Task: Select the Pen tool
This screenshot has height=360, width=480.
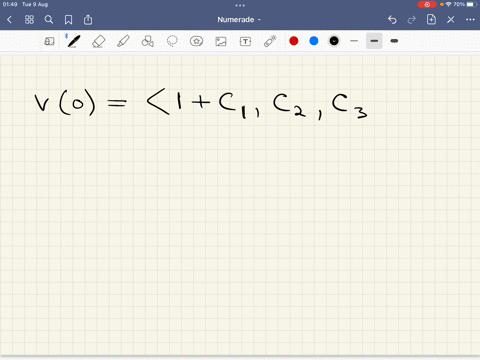Action: pos(73,41)
